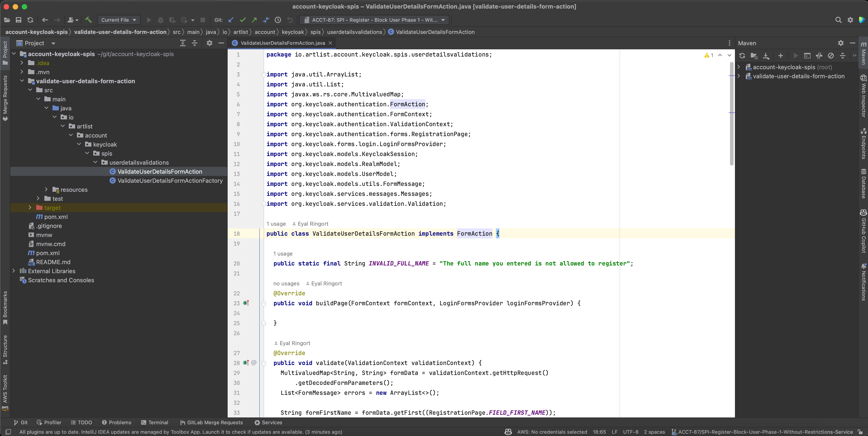Open Current File run configuration dropdown
The height and width of the screenshot is (436, 868).
[119, 20]
